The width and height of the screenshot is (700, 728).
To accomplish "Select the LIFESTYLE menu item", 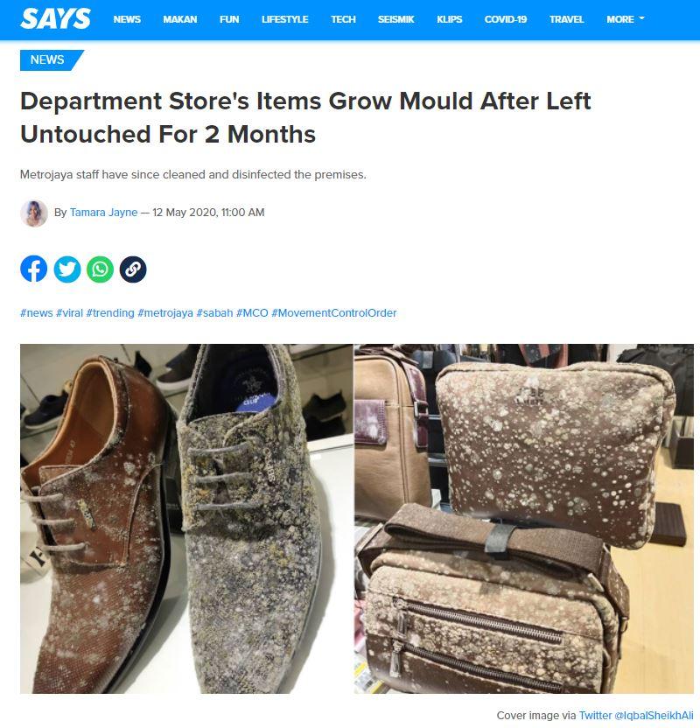I will point(284,19).
